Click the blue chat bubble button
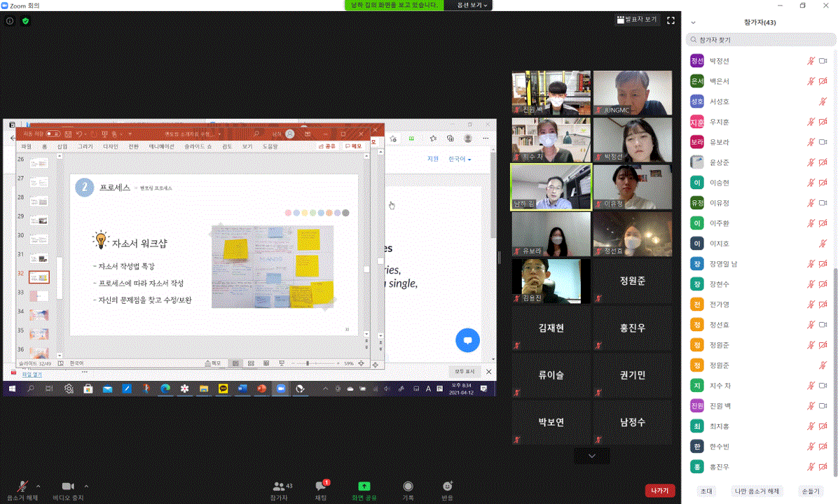Screen dimensions: 838x504 click(x=467, y=340)
